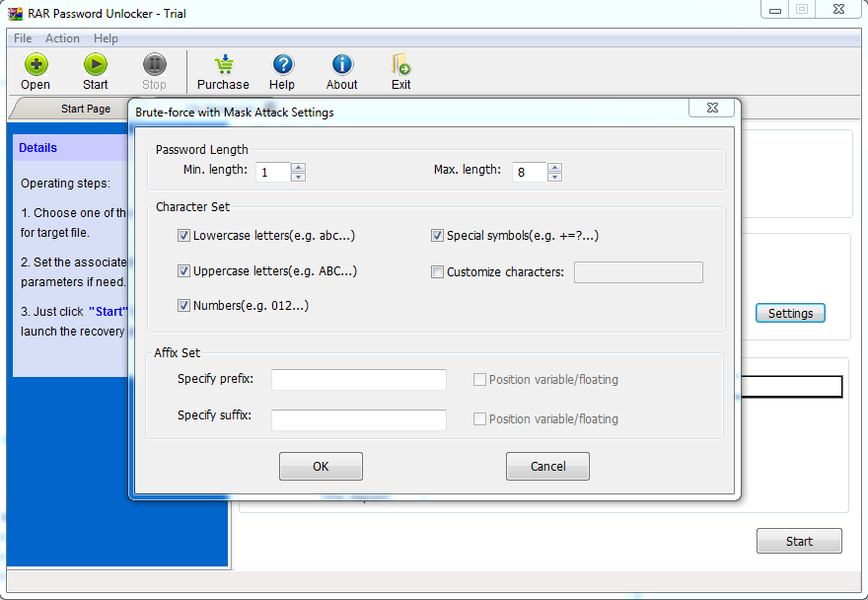Screen dimensions: 868x600
Task: Click OK in the settings dialog
Action: click(322, 467)
